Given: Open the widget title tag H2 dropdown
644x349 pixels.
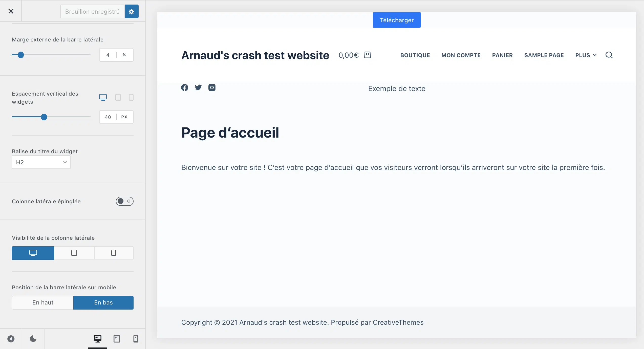Looking at the screenshot, I should pos(41,162).
